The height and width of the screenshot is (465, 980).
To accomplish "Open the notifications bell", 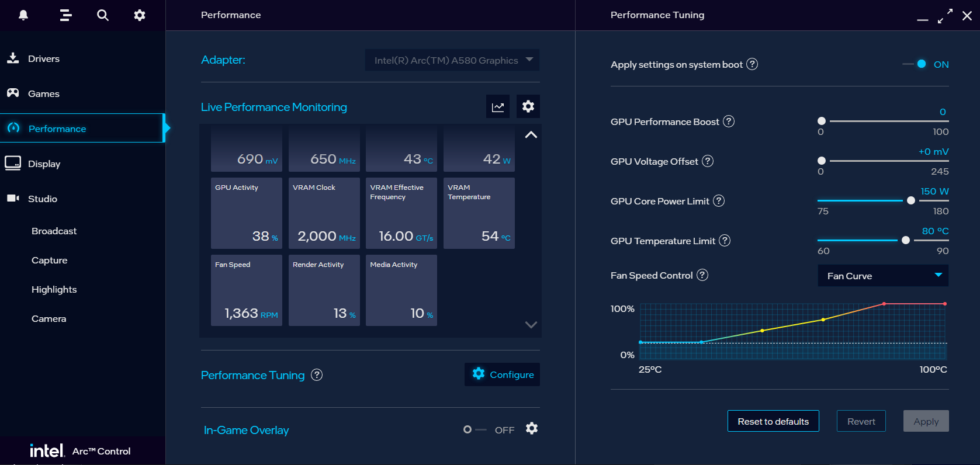I will [23, 15].
